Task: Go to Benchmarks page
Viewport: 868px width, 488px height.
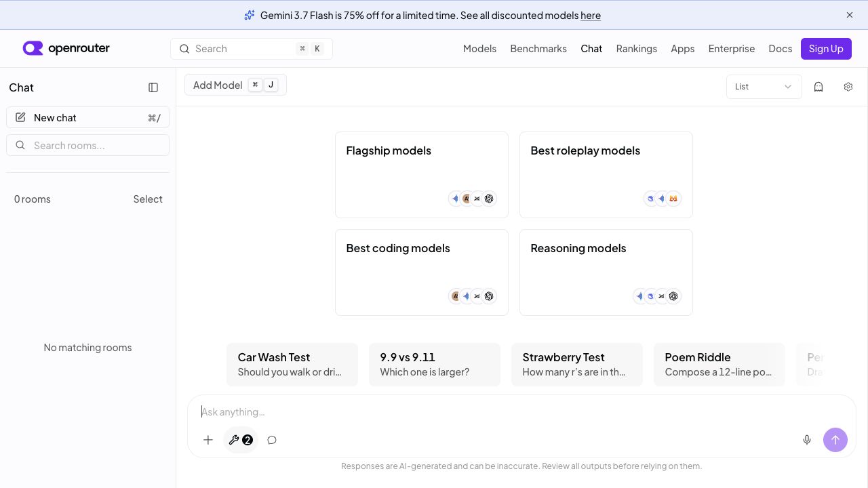Action: [538, 49]
